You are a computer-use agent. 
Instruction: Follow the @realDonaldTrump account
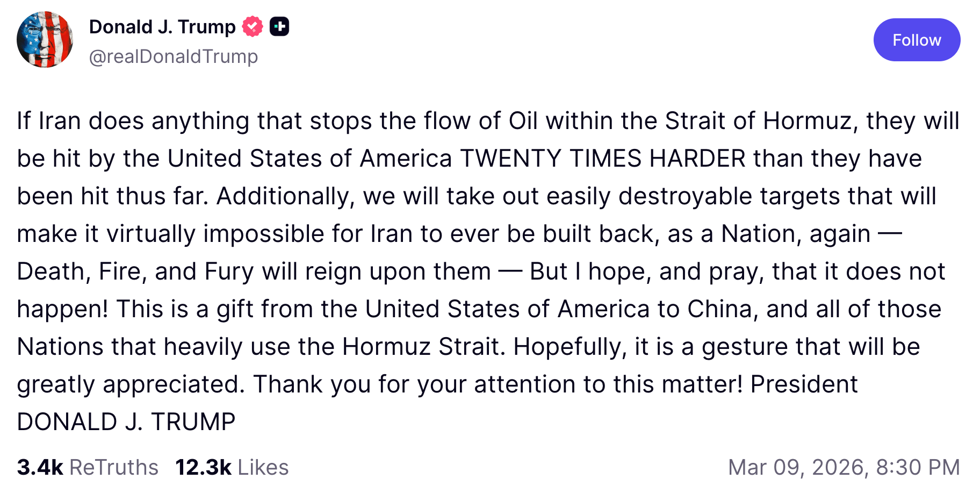click(x=917, y=40)
